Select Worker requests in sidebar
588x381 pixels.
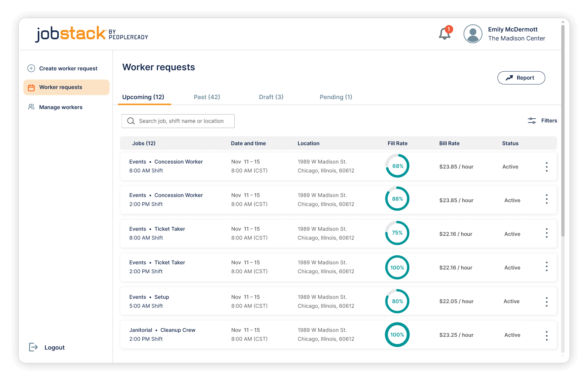click(x=66, y=87)
